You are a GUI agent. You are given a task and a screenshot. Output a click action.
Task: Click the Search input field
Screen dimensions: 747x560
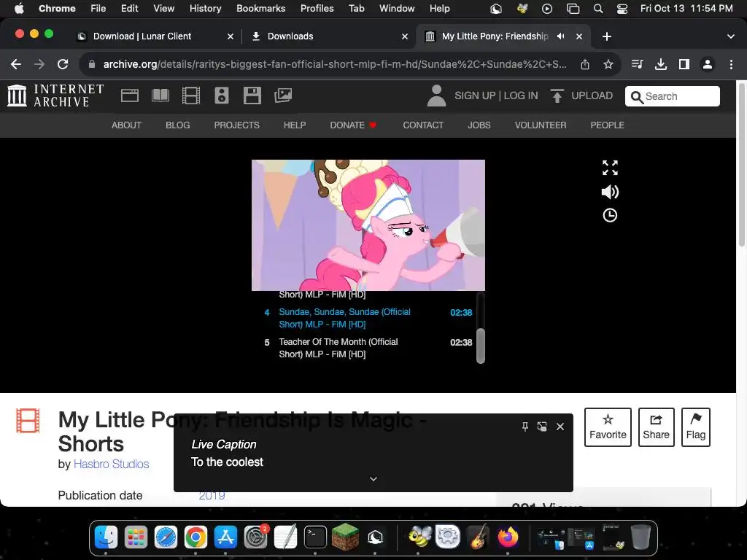click(672, 96)
